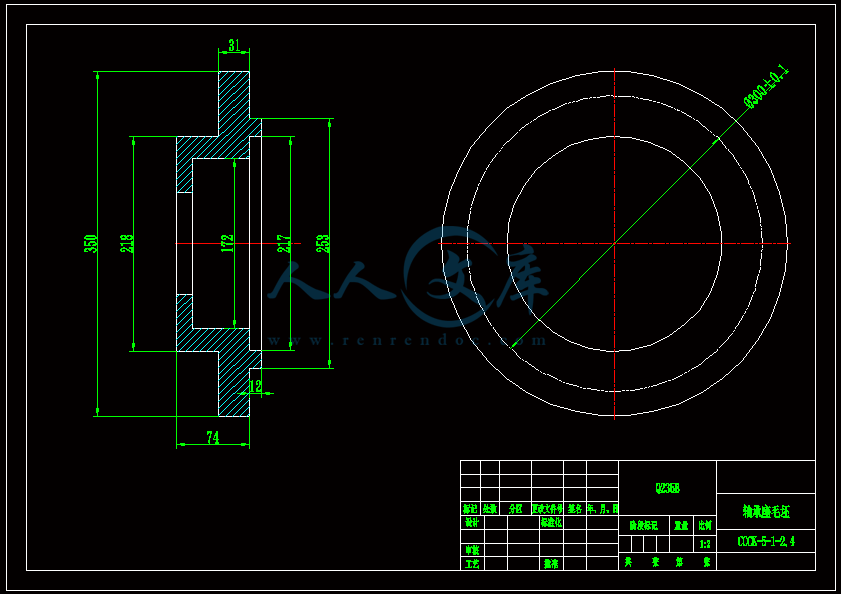The height and width of the screenshot is (594, 841).
Task: Click the 218 dimension value
Action: (x=127, y=244)
